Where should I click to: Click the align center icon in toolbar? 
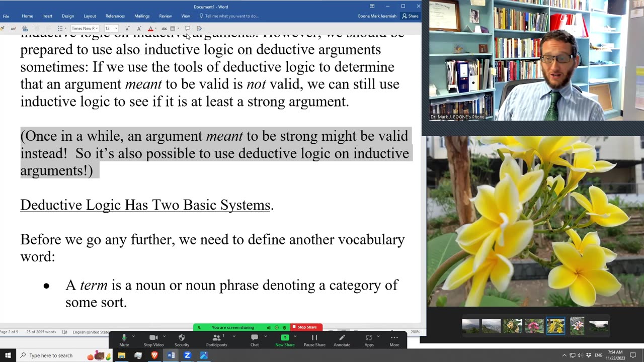37,29
